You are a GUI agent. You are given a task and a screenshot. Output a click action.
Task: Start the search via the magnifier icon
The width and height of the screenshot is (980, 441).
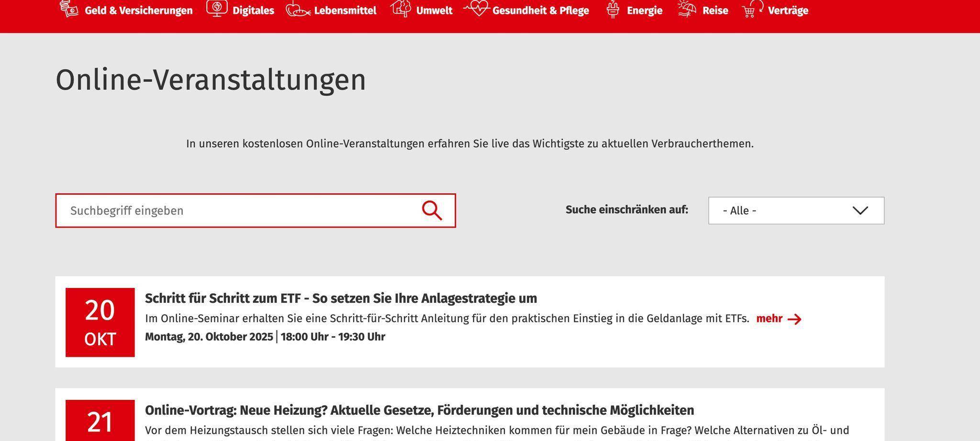pos(431,210)
